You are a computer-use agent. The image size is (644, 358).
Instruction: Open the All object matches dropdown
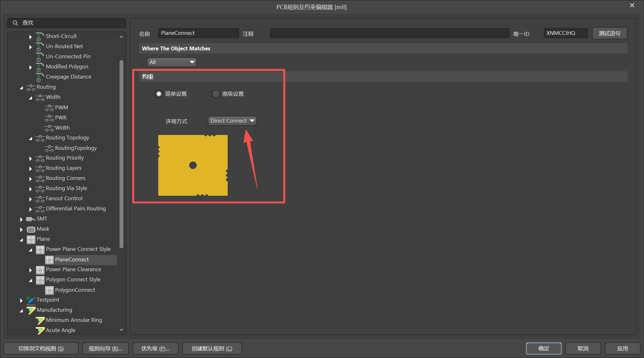(x=172, y=62)
